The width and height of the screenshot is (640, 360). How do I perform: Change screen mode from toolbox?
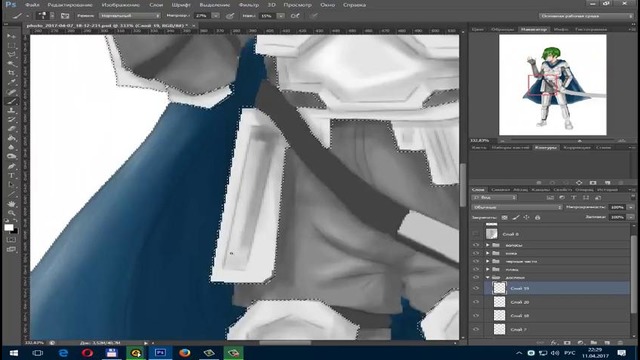click(11, 249)
